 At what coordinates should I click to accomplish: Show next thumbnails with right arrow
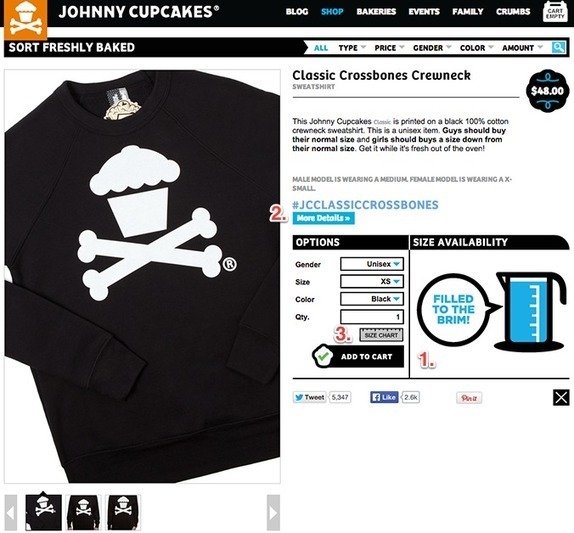coord(273,512)
